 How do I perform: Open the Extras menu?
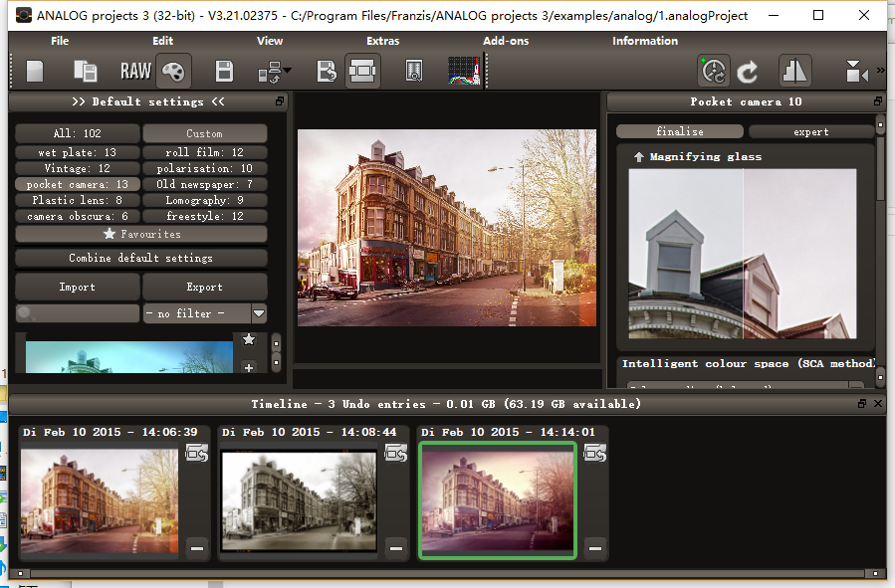point(382,41)
